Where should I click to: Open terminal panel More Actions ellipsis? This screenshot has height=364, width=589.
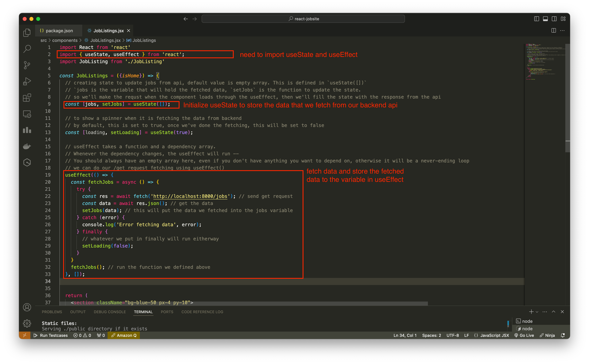tap(545, 312)
